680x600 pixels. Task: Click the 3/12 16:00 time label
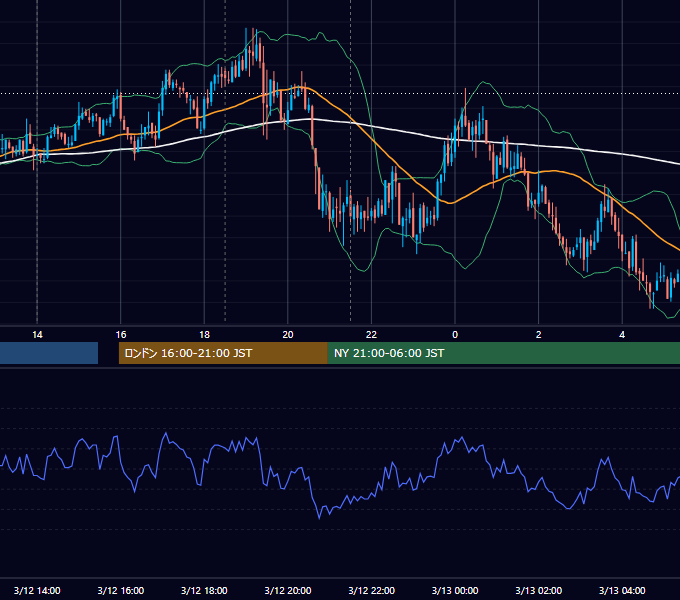121,590
